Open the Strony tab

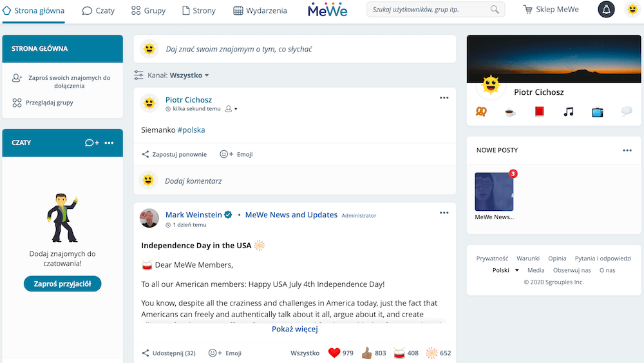[199, 11]
